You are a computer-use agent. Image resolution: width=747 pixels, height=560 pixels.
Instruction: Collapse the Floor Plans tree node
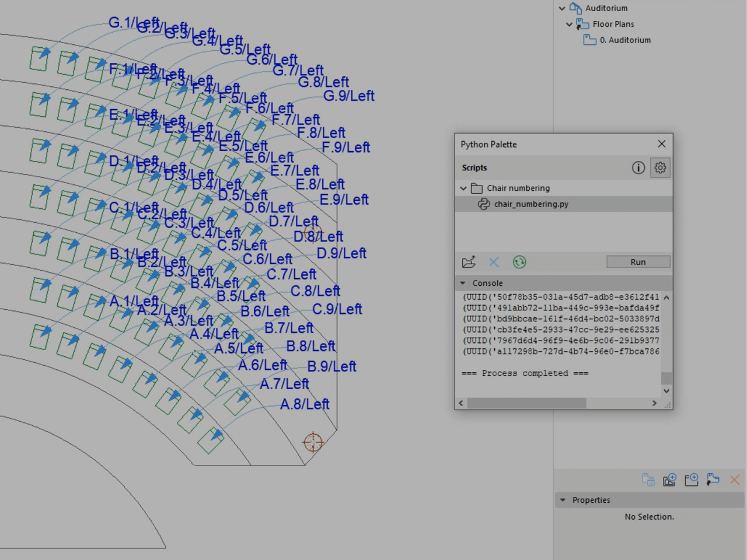click(x=569, y=24)
